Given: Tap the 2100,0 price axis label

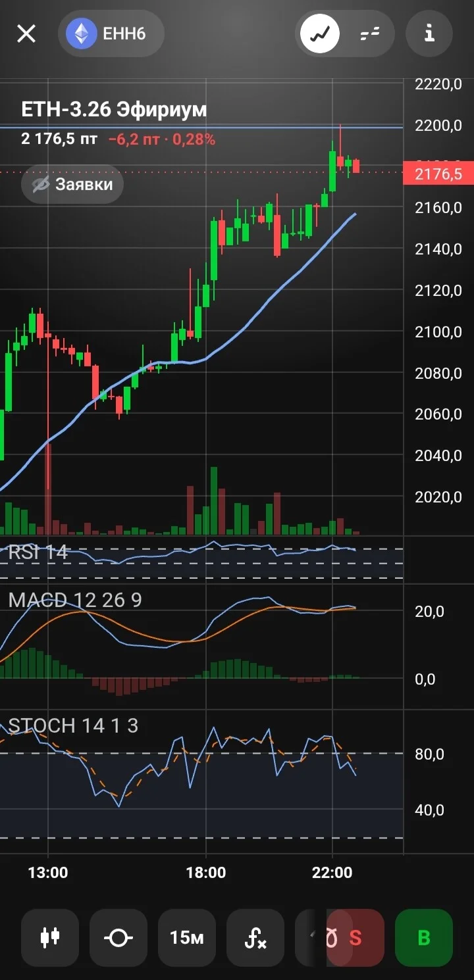Looking at the screenshot, I should [438, 331].
